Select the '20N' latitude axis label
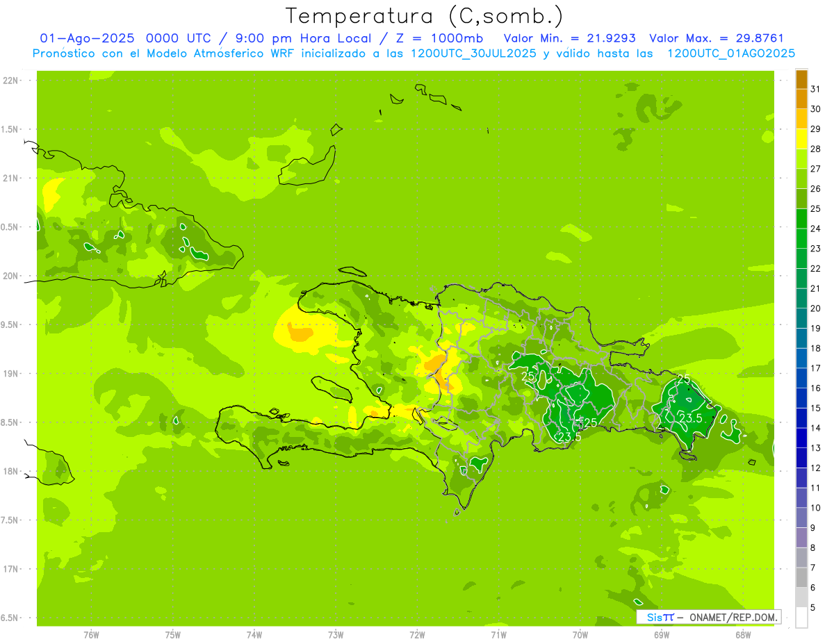The image size is (834, 644). [12, 276]
